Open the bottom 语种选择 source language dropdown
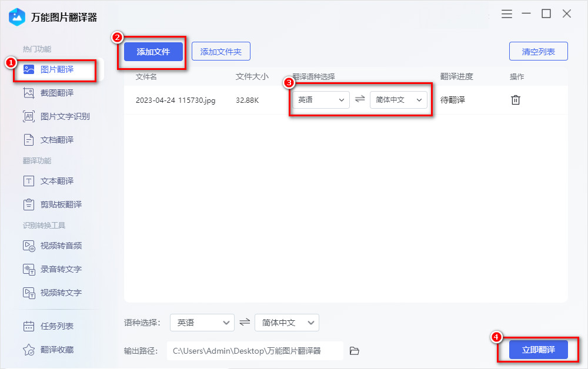Image resolution: width=588 pixels, height=369 pixels. [202, 322]
